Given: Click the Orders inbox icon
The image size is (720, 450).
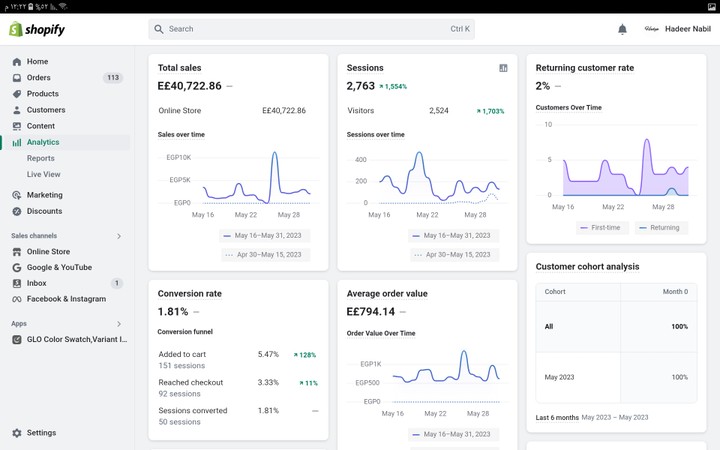Looking at the screenshot, I should (17, 78).
